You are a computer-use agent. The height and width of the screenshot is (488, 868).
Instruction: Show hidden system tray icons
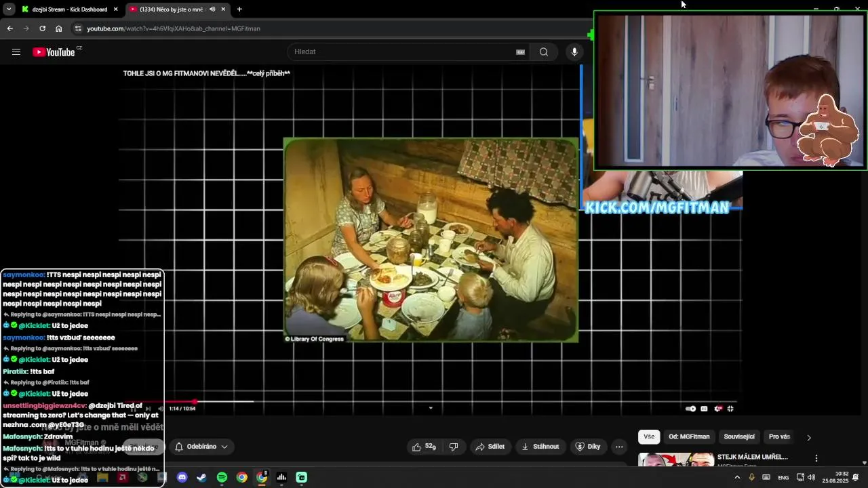point(737,478)
